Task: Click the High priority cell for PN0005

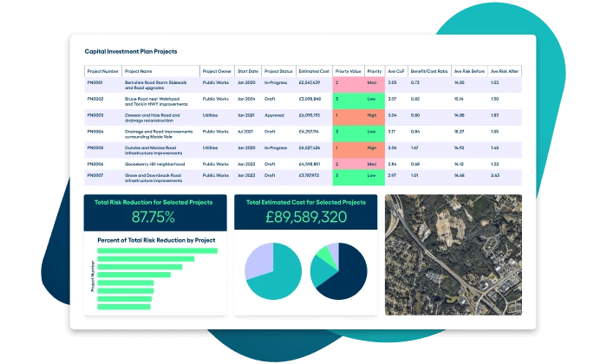Action: (375, 150)
